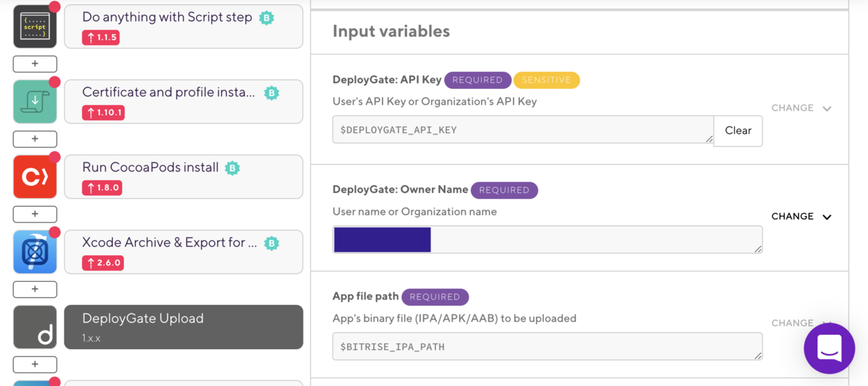Viewport: 868px width, 386px height.
Task: Click 'User name or Organization name' description
Action: (x=414, y=212)
